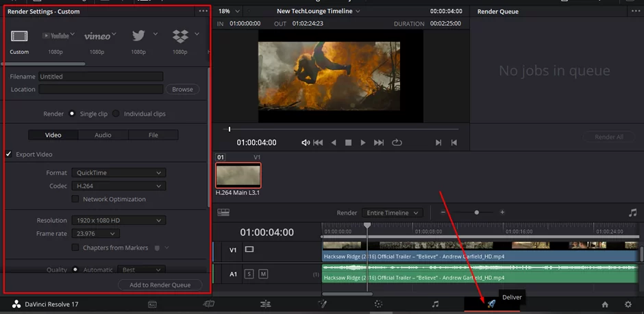Jump to the last frame in the viewer
644x314 pixels.
point(379,143)
